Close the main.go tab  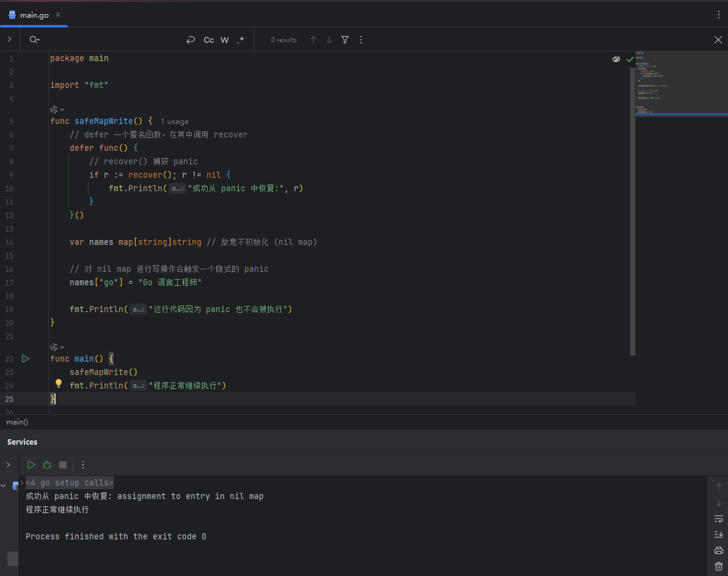coord(58,15)
